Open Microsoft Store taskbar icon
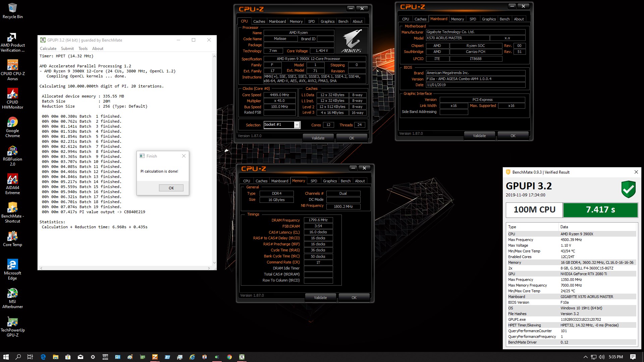The image size is (644, 362). tap(68, 357)
